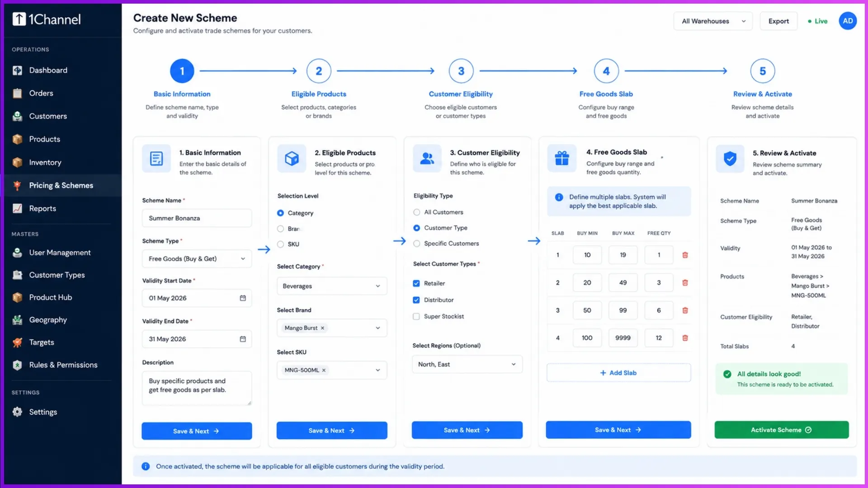Click Save & Next in Customer Eligibility
The width and height of the screenshot is (868, 488).
(467, 430)
